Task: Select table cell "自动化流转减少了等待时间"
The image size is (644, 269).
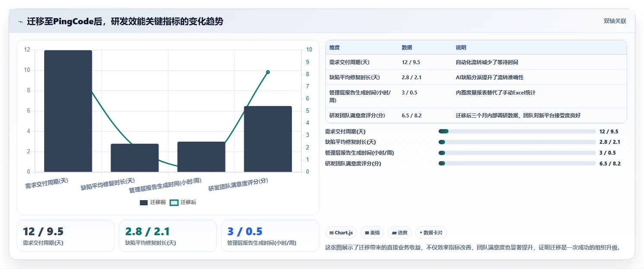Action: [487, 62]
